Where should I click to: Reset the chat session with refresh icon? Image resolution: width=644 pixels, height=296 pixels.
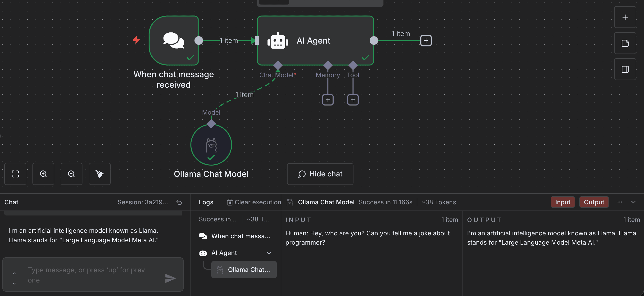[179, 202]
